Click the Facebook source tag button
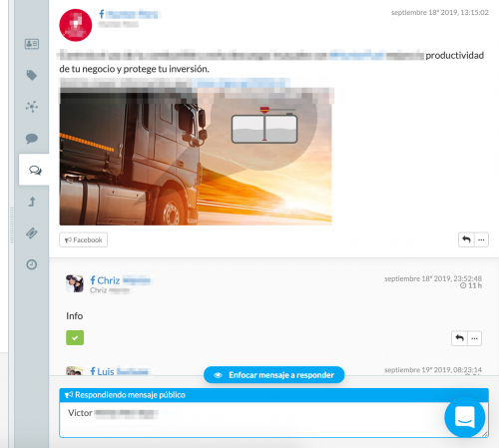Screen dimensions: 499x448 [x=83, y=239]
